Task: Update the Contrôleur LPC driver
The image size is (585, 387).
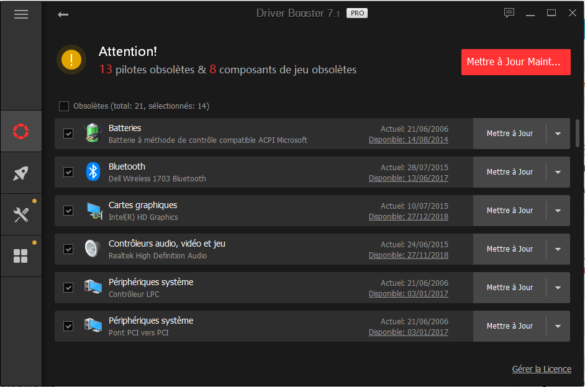Action: click(510, 287)
